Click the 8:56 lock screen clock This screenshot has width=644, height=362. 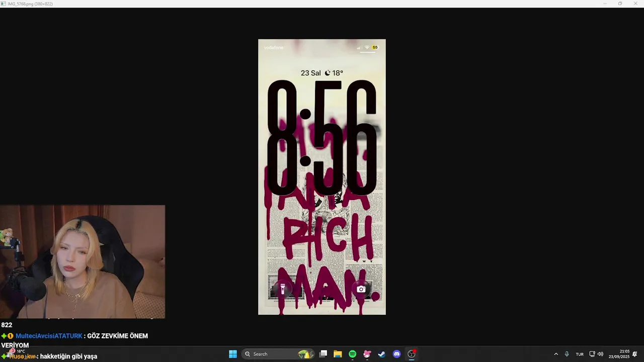pyautogui.click(x=322, y=138)
